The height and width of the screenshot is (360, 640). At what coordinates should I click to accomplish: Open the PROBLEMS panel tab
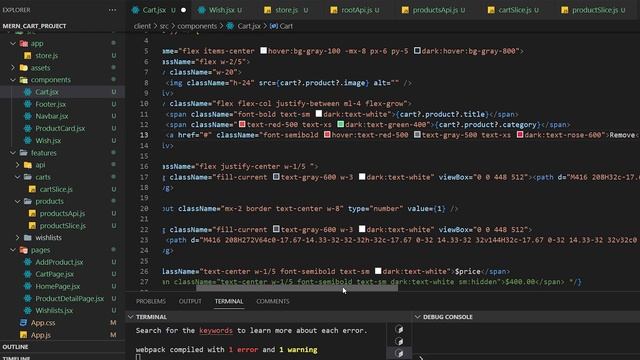151,301
